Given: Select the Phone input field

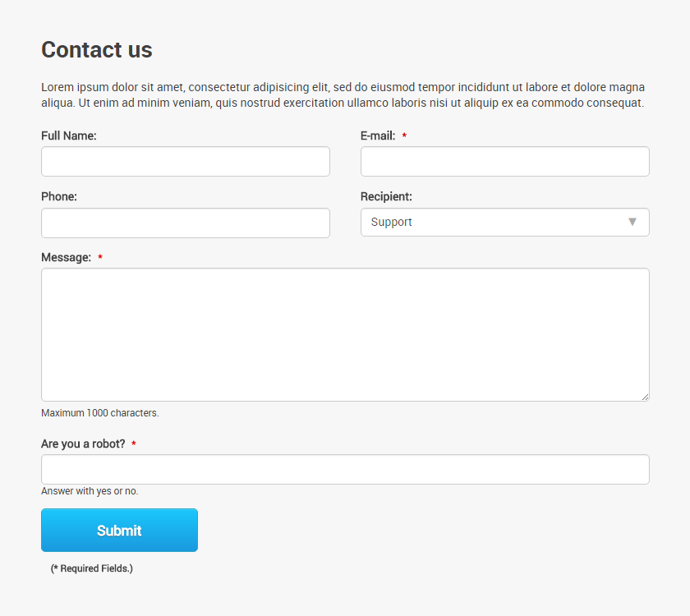Looking at the screenshot, I should pos(186,223).
